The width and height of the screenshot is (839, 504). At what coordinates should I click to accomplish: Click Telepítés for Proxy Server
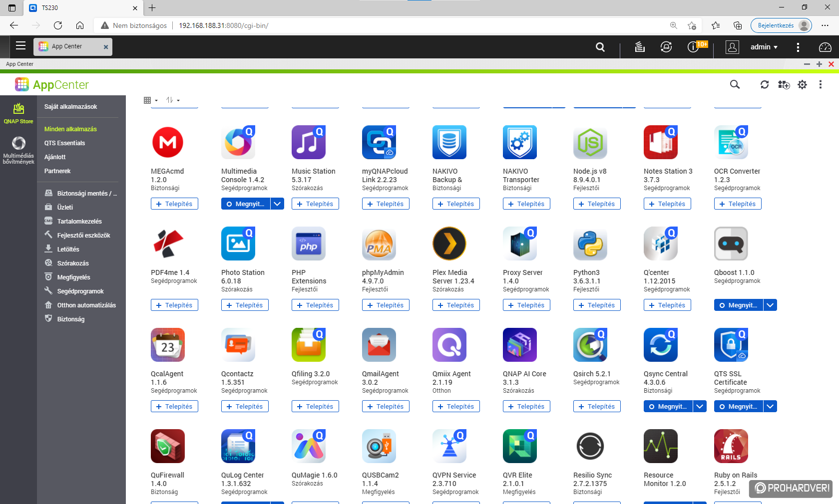[x=526, y=305]
